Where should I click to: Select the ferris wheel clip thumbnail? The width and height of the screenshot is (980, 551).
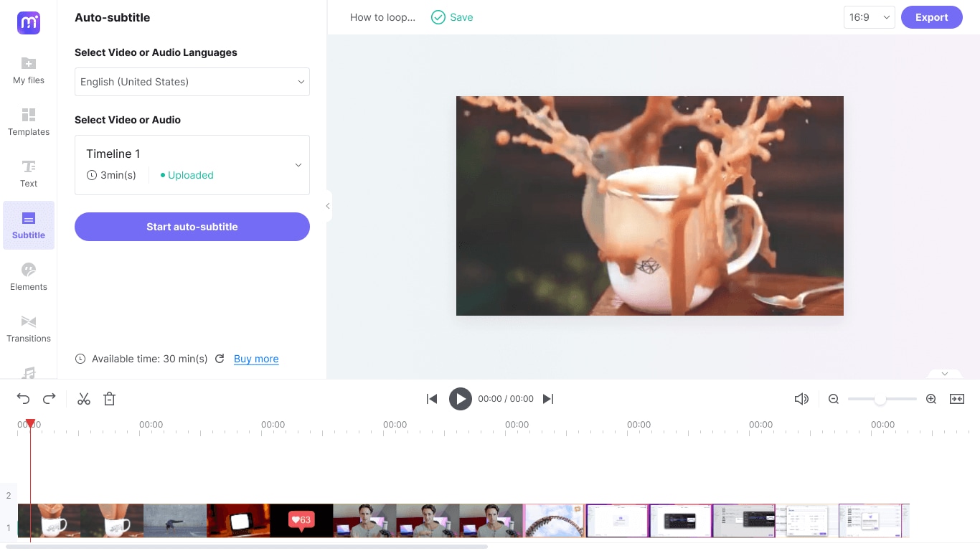coord(555,521)
